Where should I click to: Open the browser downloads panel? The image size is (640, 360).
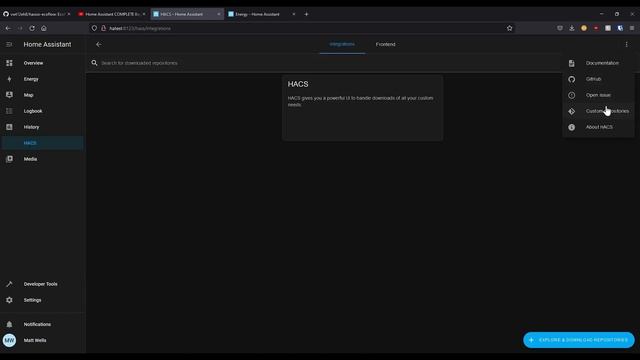click(x=572, y=28)
